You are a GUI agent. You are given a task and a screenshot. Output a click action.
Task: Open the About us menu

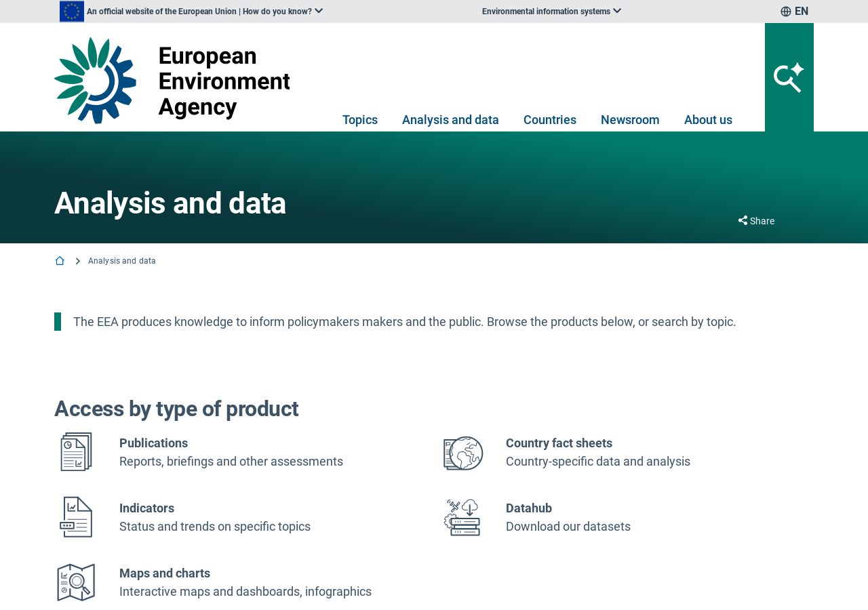pyautogui.click(x=708, y=120)
